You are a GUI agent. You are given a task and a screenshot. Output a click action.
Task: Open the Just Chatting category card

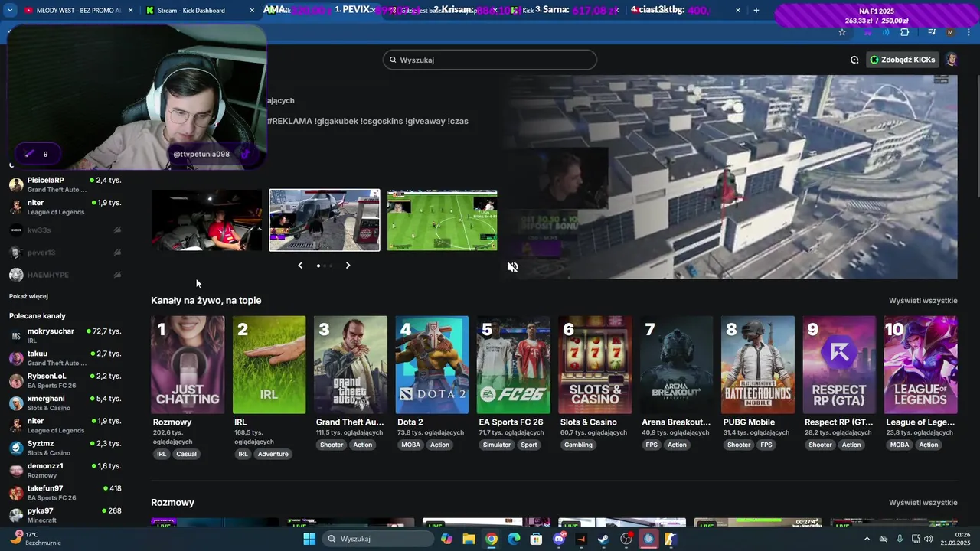point(188,365)
